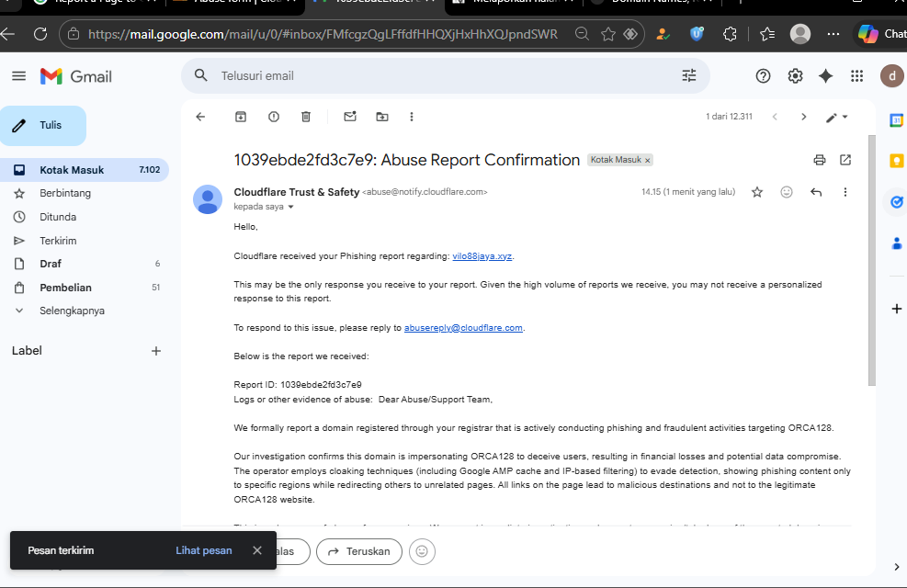The width and height of the screenshot is (907, 588).
Task: Move email to folder icon
Action: tap(382, 117)
